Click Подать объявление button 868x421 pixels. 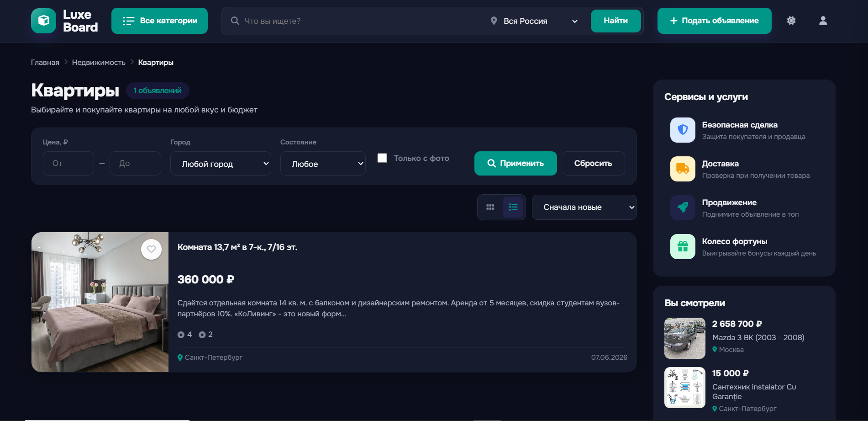[714, 21]
